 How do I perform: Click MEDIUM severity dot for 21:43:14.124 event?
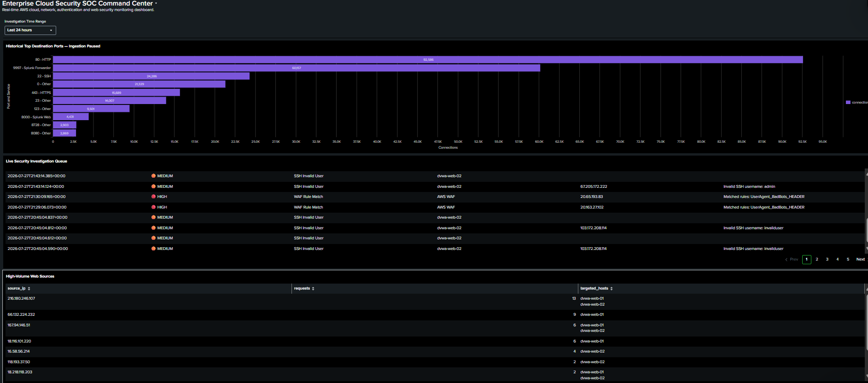(x=153, y=186)
